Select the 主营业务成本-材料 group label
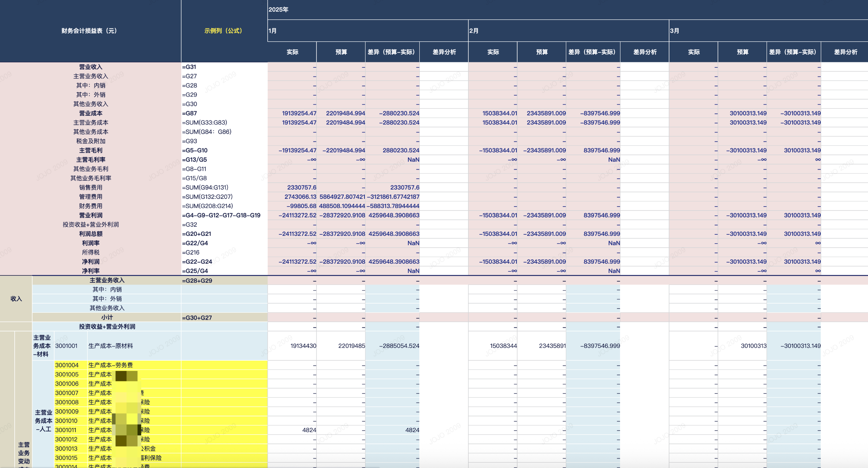The width and height of the screenshot is (868, 468). pyautogui.click(x=42, y=346)
